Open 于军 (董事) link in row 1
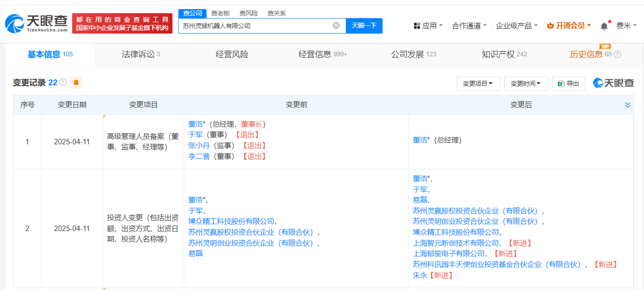Viewport: 644px width, 290px height. pos(196,135)
